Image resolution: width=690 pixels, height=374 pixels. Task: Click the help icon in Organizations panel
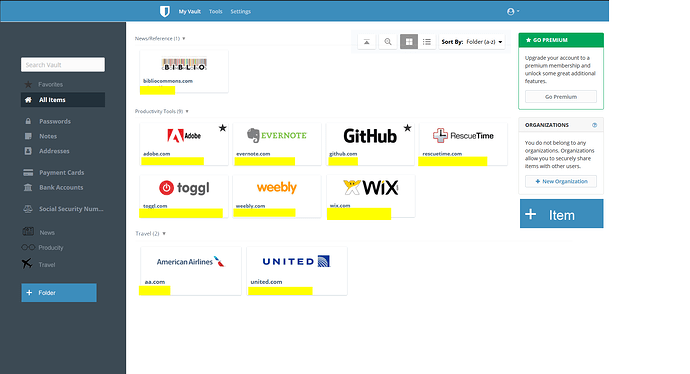(x=595, y=125)
